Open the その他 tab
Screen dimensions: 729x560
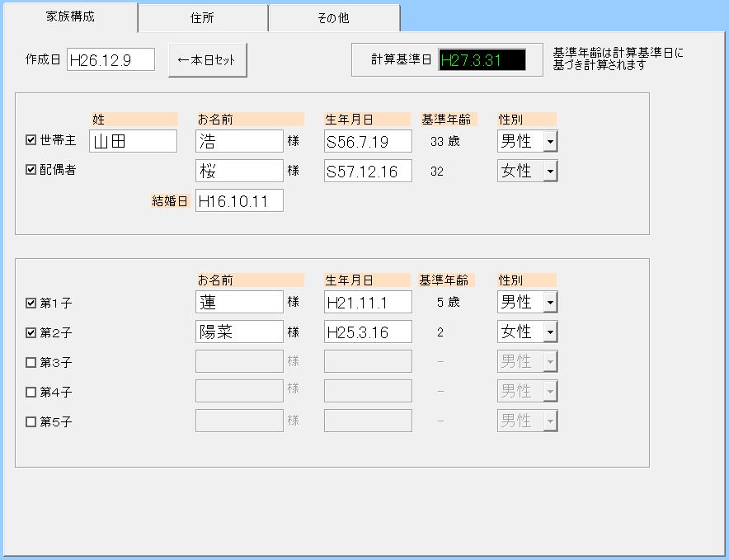pyautogui.click(x=333, y=18)
